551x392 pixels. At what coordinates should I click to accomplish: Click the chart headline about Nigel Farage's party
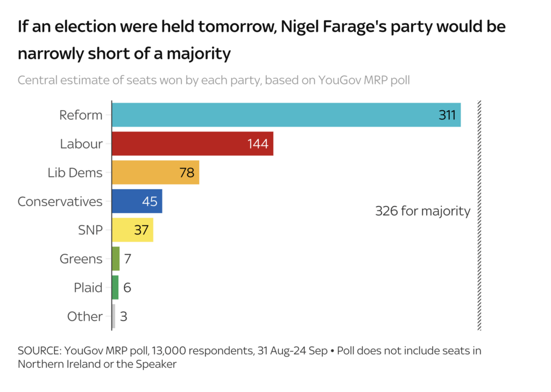point(262,40)
